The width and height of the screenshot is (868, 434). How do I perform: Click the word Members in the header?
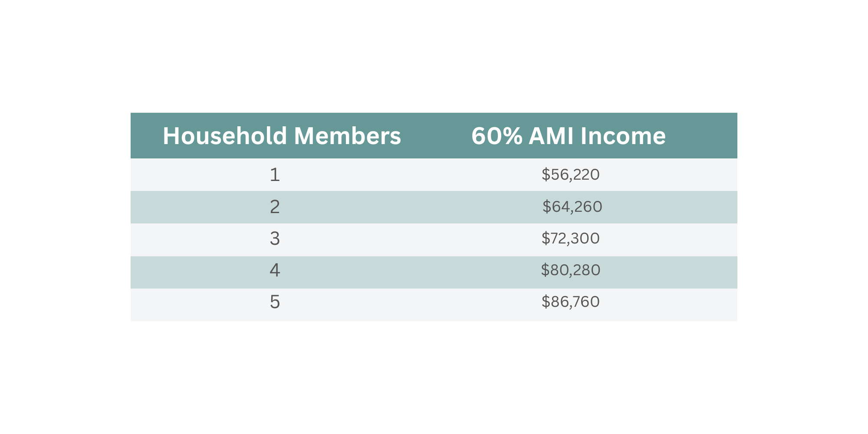[x=347, y=136]
